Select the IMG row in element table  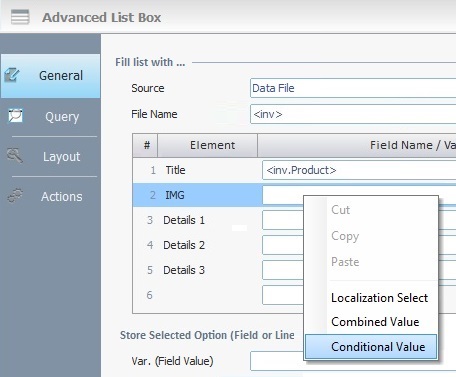(x=197, y=195)
